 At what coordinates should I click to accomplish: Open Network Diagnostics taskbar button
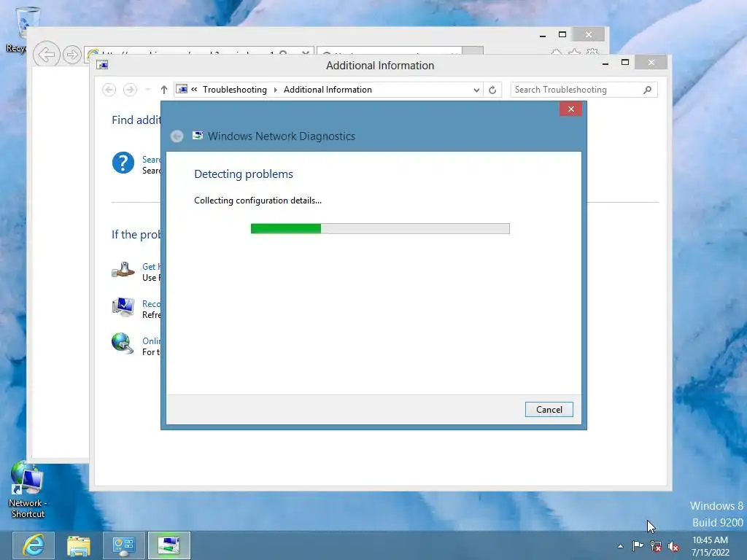click(x=169, y=545)
